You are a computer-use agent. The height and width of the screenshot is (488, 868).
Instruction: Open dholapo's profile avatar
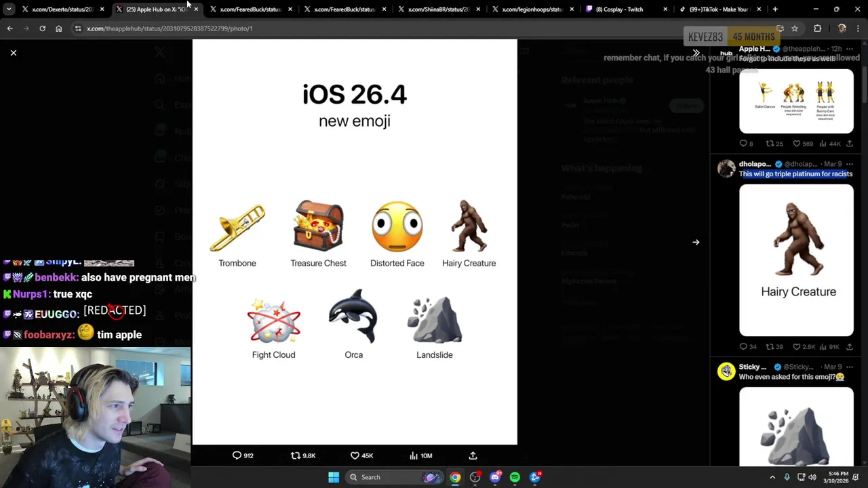pyautogui.click(x=726, y=169)
